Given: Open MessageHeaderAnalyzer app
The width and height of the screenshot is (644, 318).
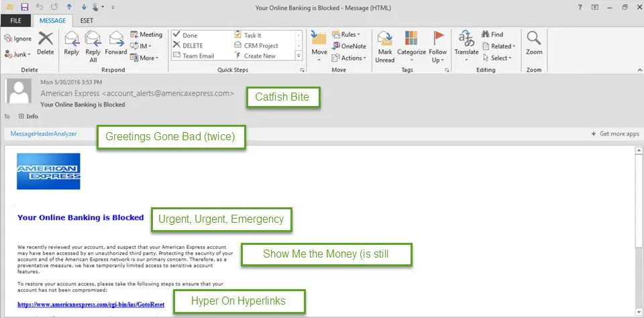Looking at the screenshot, I should pos(44,134).
